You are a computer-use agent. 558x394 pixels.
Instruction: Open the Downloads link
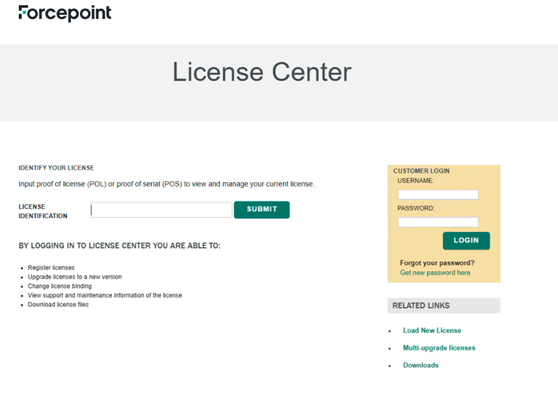(421, 365)
